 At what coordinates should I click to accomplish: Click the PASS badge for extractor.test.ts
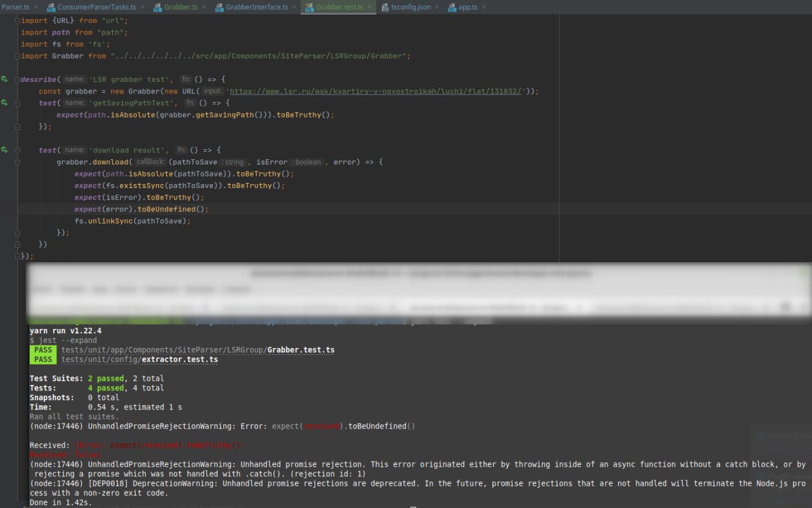click(x=43, y=359)
